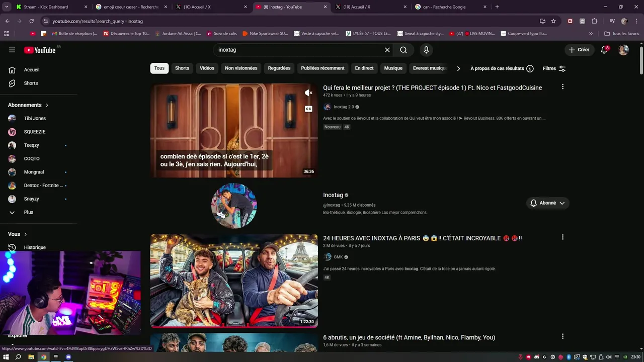644x362 pixels.
Task: Select the Publiées récemment filter chip
Action: click(x=323, y=68)
